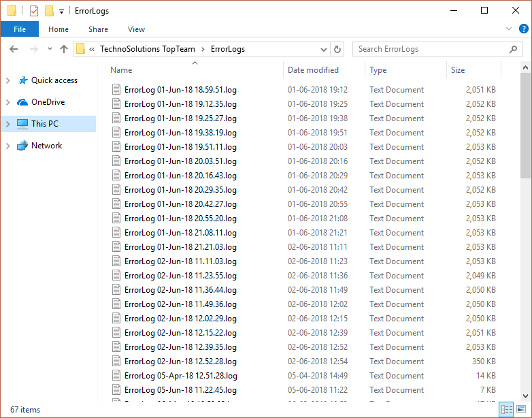Expand the ribbon with the chevron
This screenshot has width=532, height=418.
click(x=509, y=29)
